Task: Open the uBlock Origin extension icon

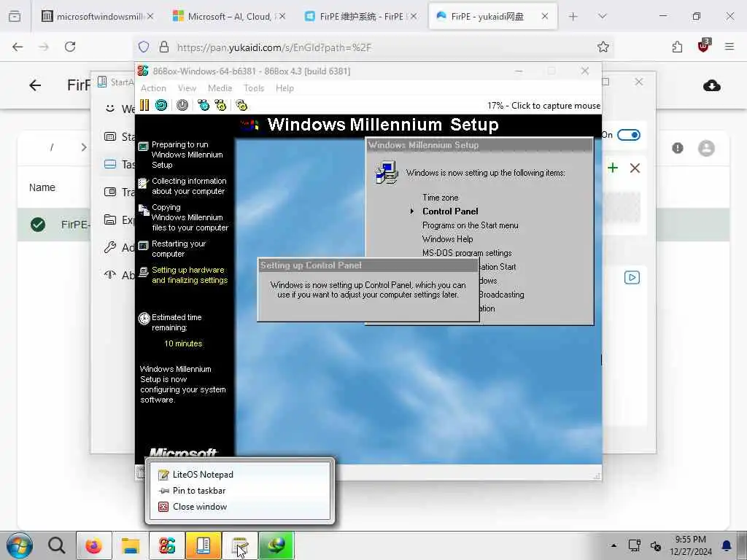Action: (x=703, y=46)
